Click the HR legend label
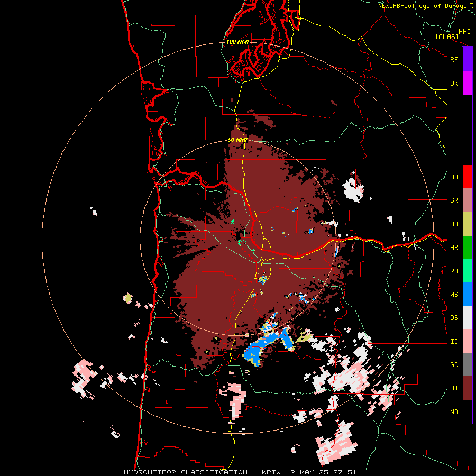The image size is (476, 476). (454, 248)
